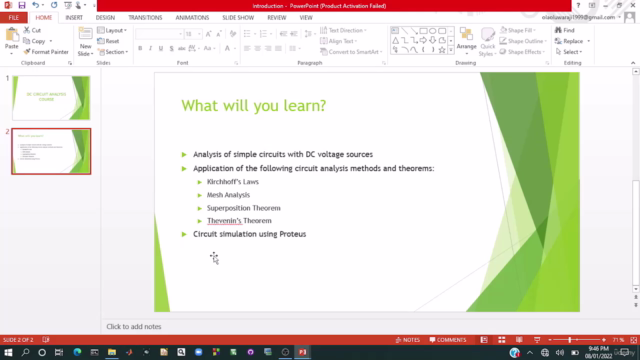Image resolution: width=640 pixels, height=360 pixels.
Task: Select the Format Painter tool
Action: pyautogui.click(x=46, y=52)
